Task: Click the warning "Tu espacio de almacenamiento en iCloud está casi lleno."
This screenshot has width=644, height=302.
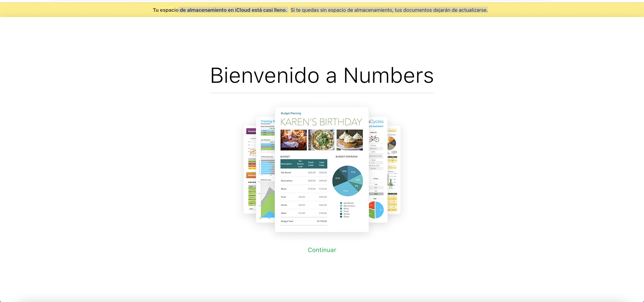Action: [x=220, y=10]
